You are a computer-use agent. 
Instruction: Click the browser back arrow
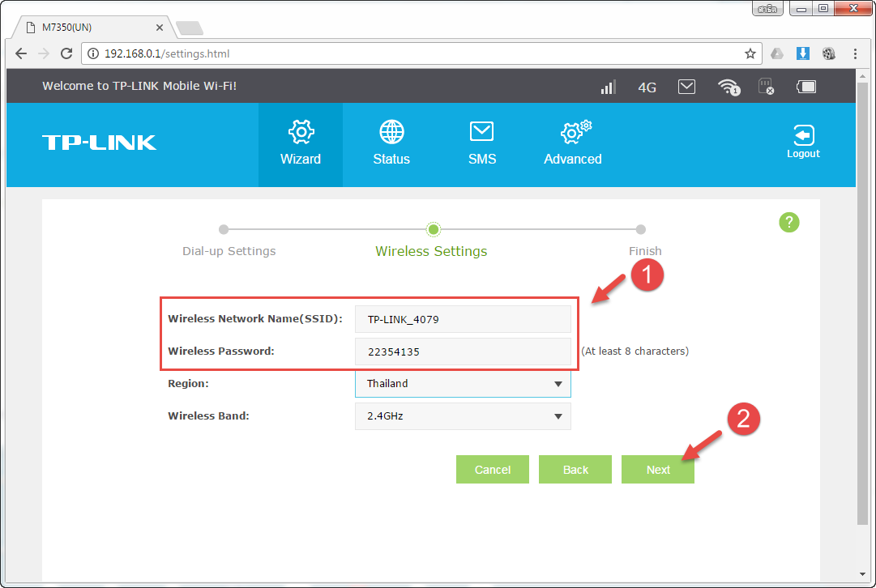coord(21,53)
